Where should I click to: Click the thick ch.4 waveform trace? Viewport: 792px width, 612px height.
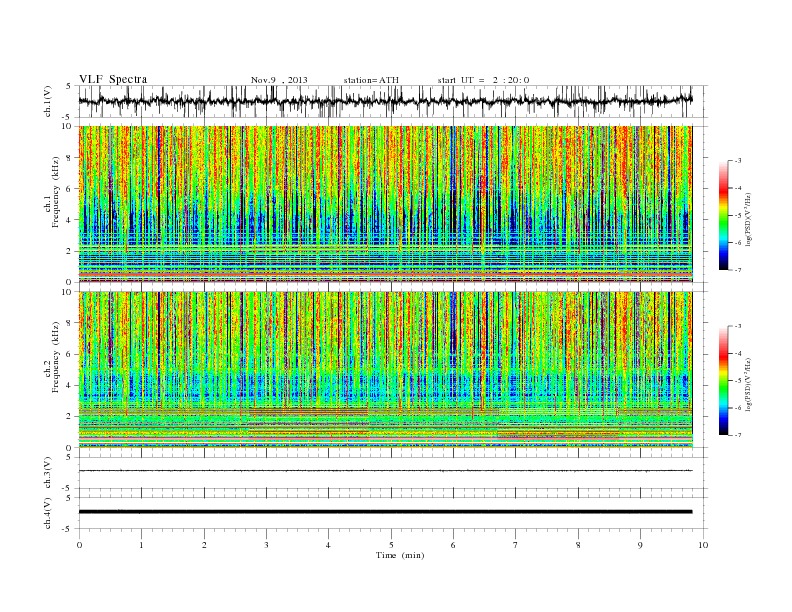point(385,512)
